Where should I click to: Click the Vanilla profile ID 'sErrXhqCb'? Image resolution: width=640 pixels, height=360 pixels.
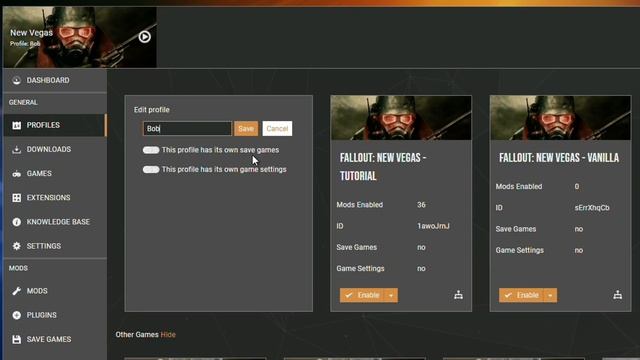(x=592, y=208)
